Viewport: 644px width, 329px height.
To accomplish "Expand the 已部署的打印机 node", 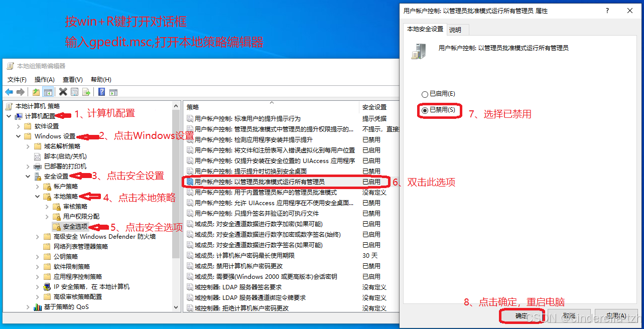I will tap(28, 166).
